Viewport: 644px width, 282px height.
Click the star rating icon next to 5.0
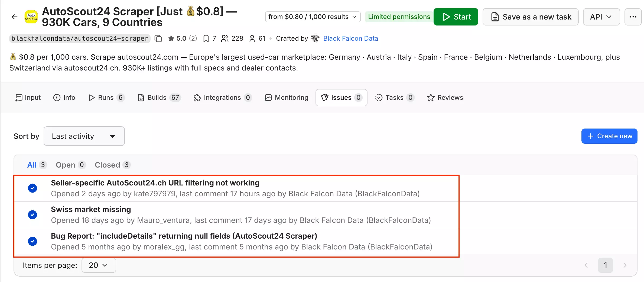click(171, 39)
